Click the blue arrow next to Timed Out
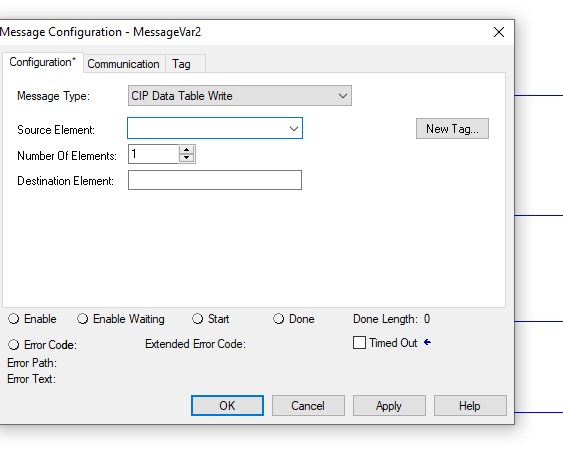 point(427,342)
